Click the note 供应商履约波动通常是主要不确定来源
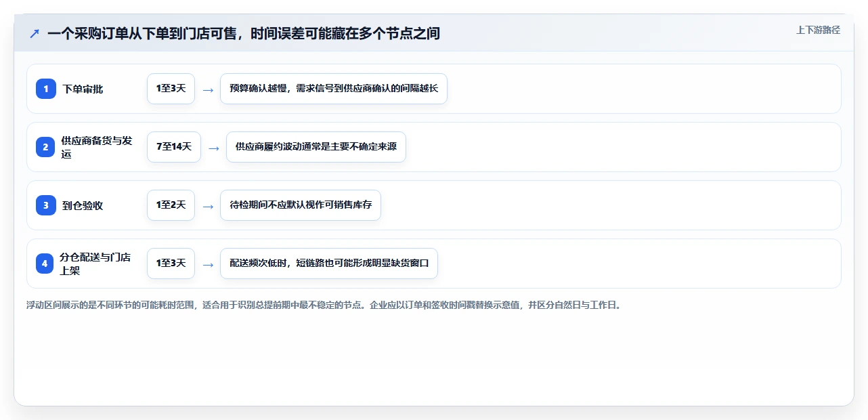Image resolution: width=868 pixels, height=420 pixels. (x=316, y=147)
